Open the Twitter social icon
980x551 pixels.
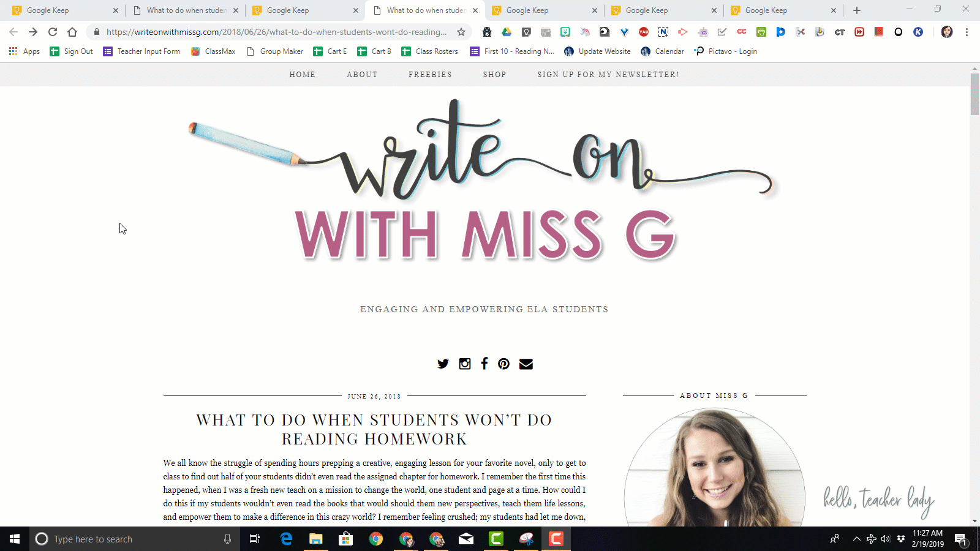(x=443, y=364)
